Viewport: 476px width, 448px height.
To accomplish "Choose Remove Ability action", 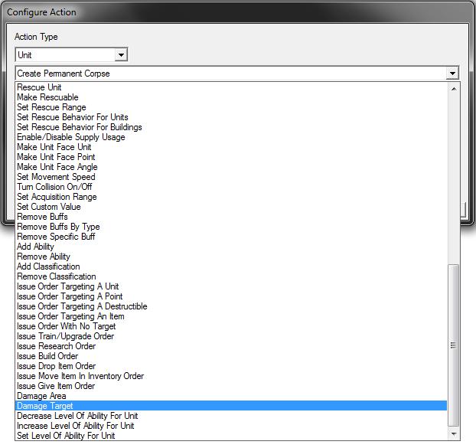I will (231, 257).
